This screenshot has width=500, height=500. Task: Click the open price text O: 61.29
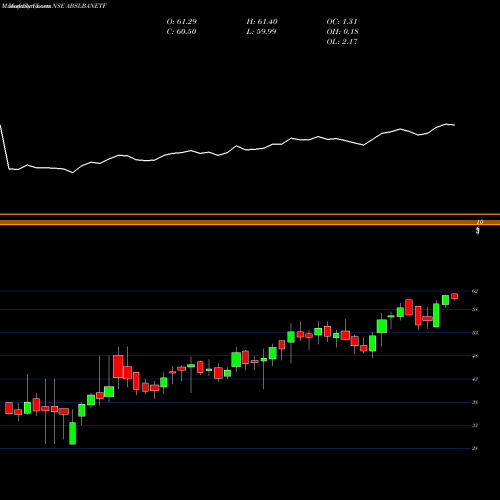click(182, 22)
